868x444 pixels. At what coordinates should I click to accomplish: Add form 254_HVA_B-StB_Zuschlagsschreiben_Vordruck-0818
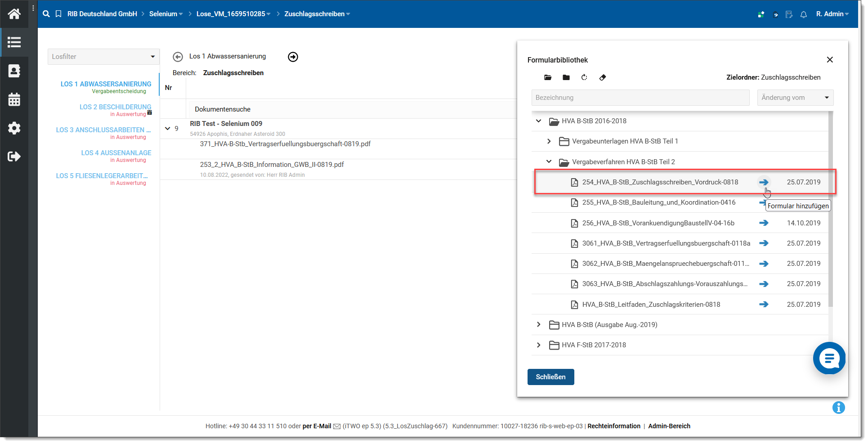tap(764, 182)
